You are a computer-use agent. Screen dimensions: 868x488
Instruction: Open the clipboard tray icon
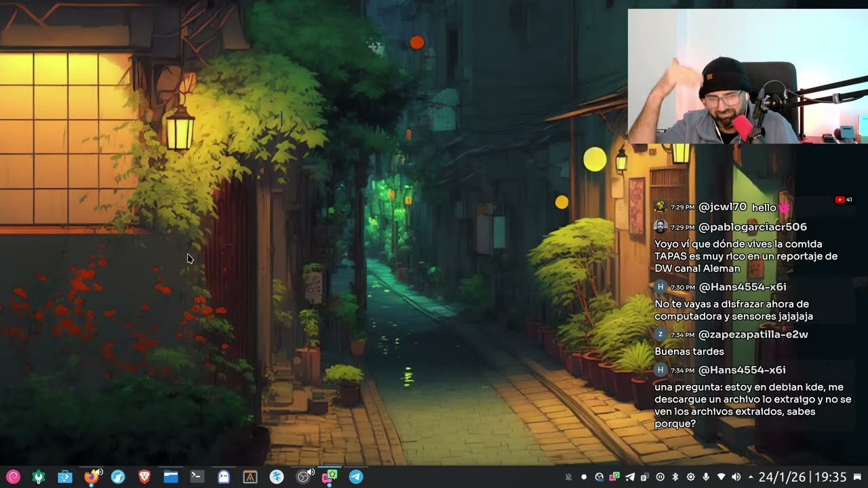[x=645, y=477]
